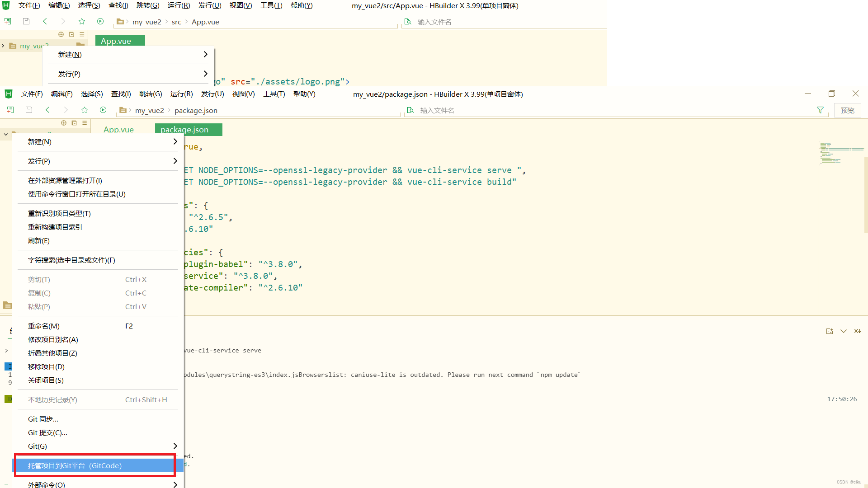The image size is (868, 488).
Task: Click run icon in upper window toolbar
Action: [x=100, y=21]
